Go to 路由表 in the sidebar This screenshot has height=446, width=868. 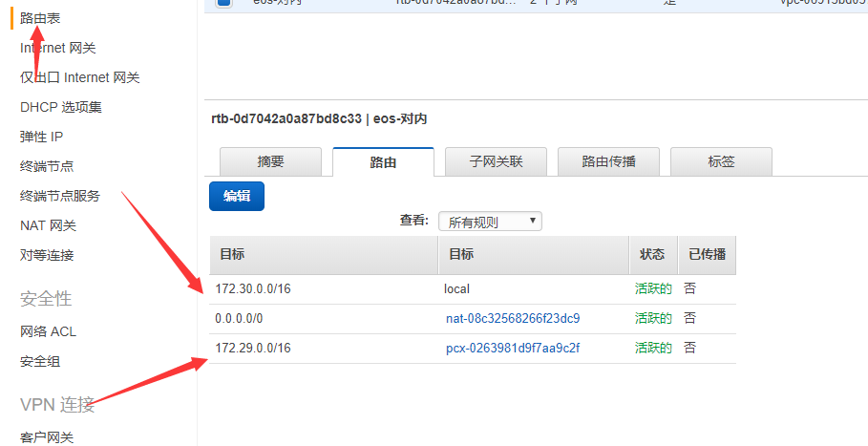[x=40, y=18]
